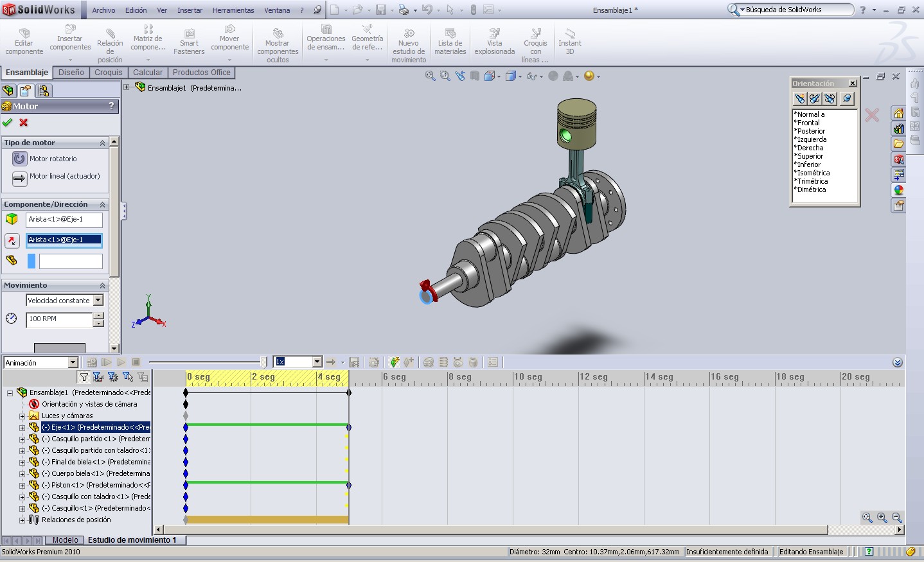Collapse Tipo de motor section

102,143
